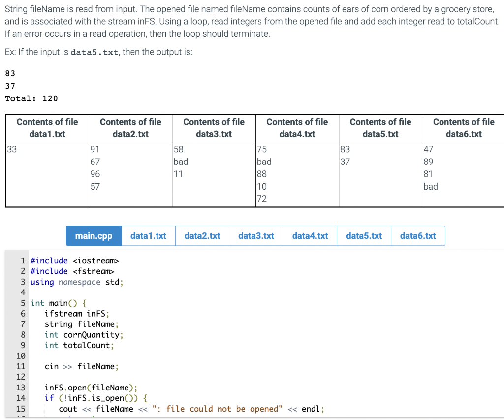Open the data5.txt tab

tap(364, 235)
